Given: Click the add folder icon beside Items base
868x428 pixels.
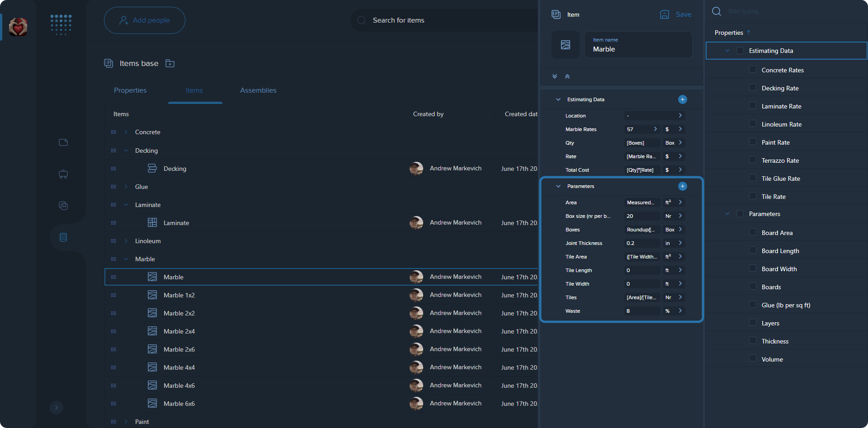Looking at the screenshot, I should point(170,63).
